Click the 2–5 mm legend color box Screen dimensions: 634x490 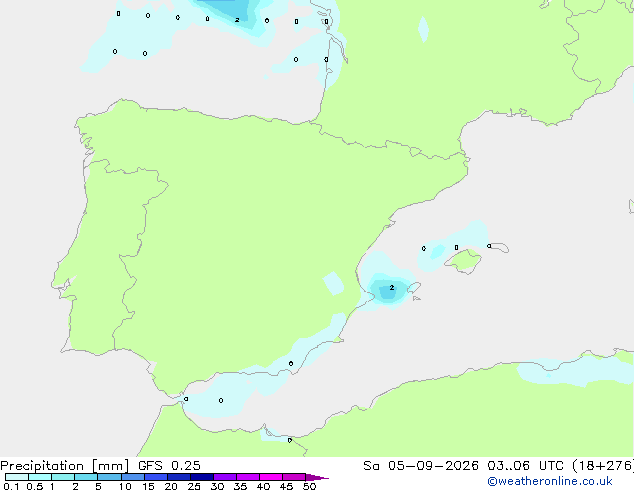click(86, 477)
